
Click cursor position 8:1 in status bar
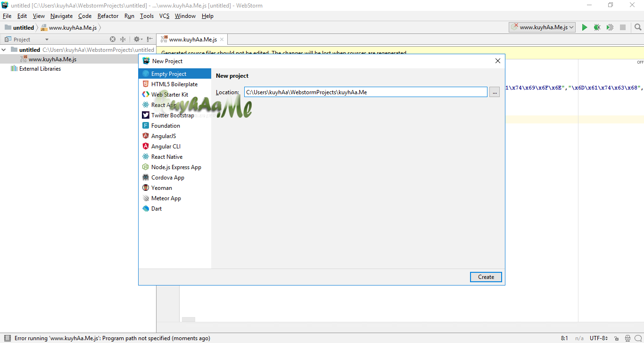pyautogui.click(x=564, y=338)
